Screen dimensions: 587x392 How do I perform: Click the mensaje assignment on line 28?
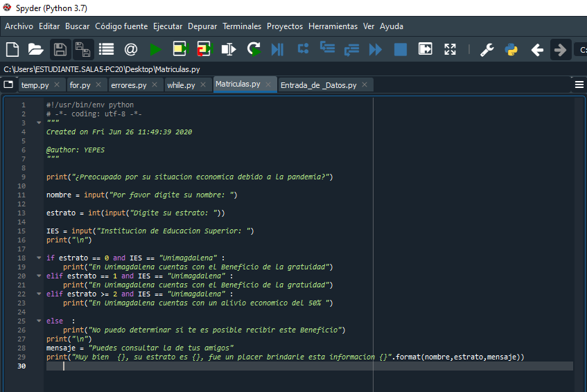pos(140,348)
